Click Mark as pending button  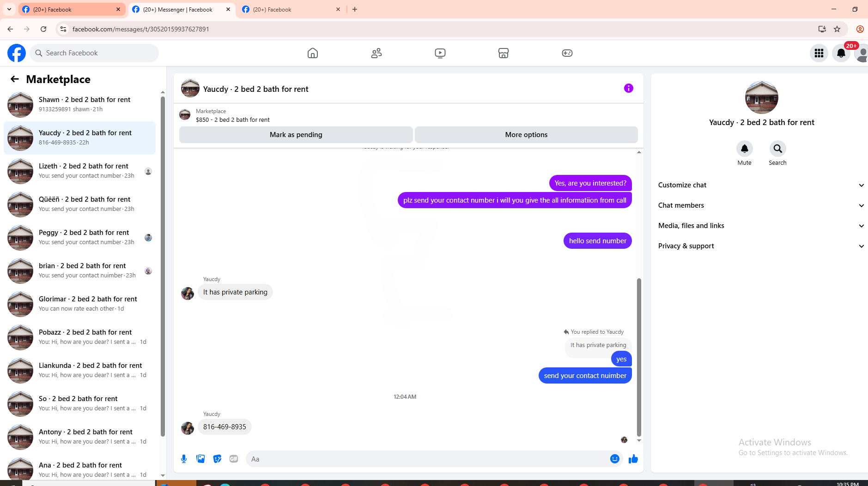[x=296, y=135]
